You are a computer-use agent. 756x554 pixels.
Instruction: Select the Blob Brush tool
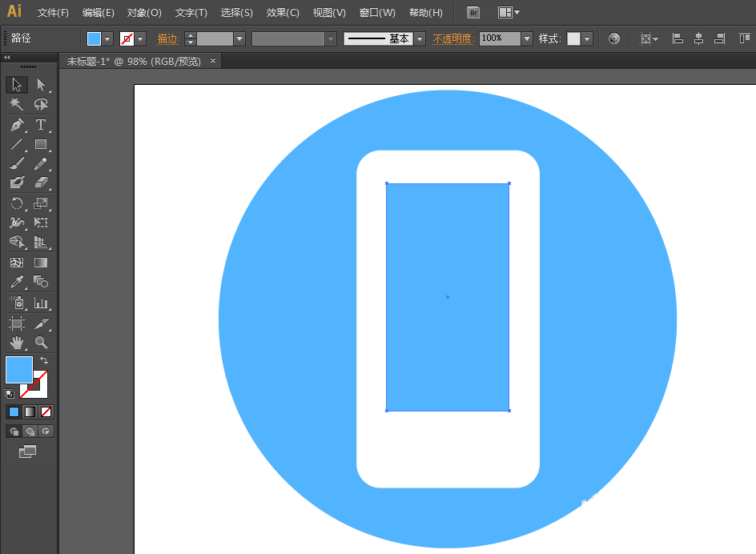click(x=17, y=183)
